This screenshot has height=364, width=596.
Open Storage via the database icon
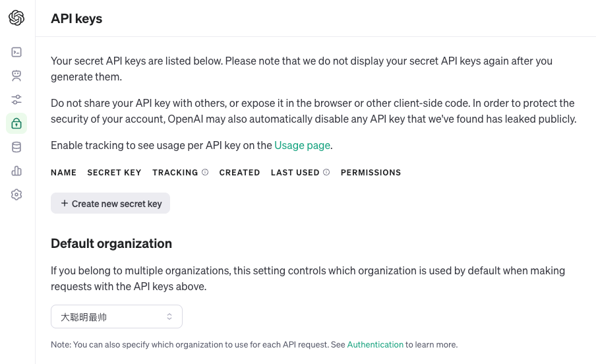[16, 147]
